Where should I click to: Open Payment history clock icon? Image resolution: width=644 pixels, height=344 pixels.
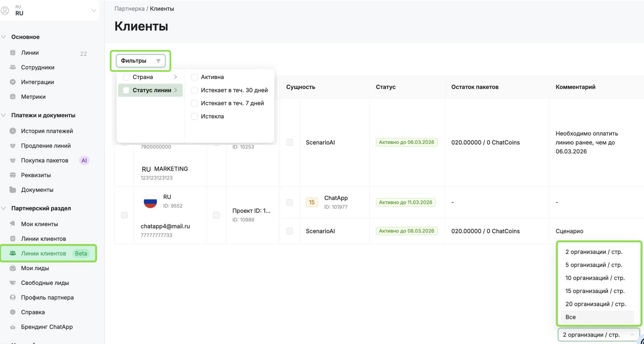pyautogui.click(x=13, y=131)
